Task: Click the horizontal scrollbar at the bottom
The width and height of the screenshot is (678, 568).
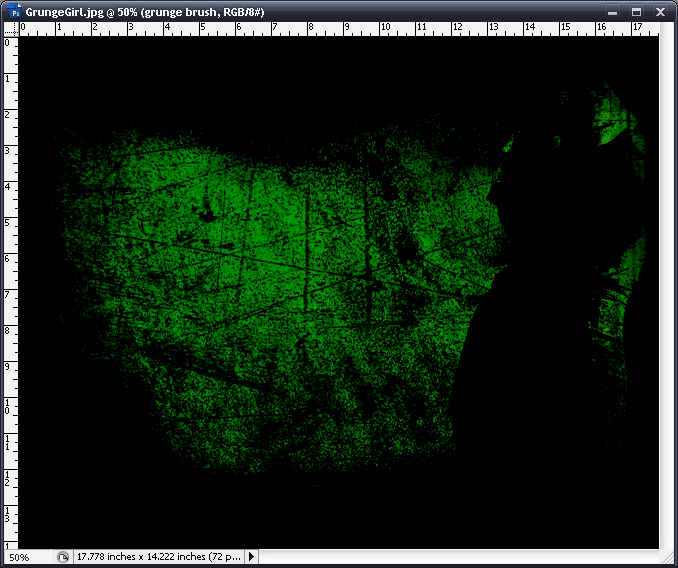Action: tap(458, 557)
